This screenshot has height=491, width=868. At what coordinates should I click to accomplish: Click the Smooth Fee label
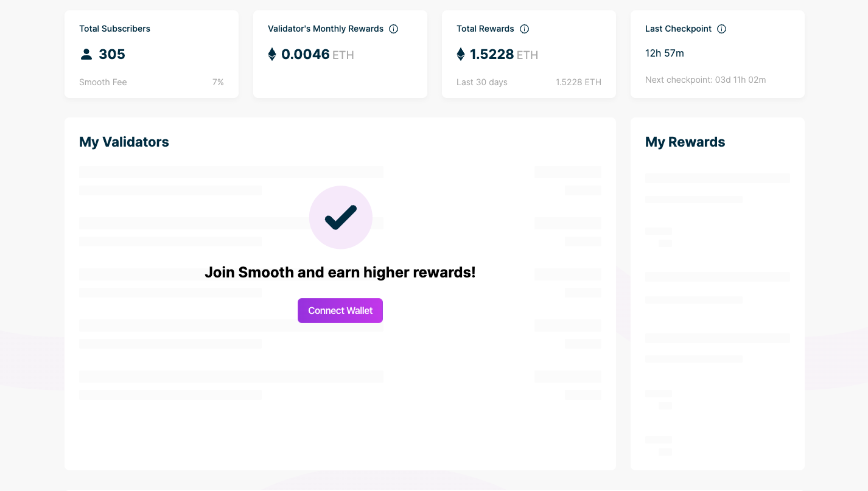[x=103, y=82]
